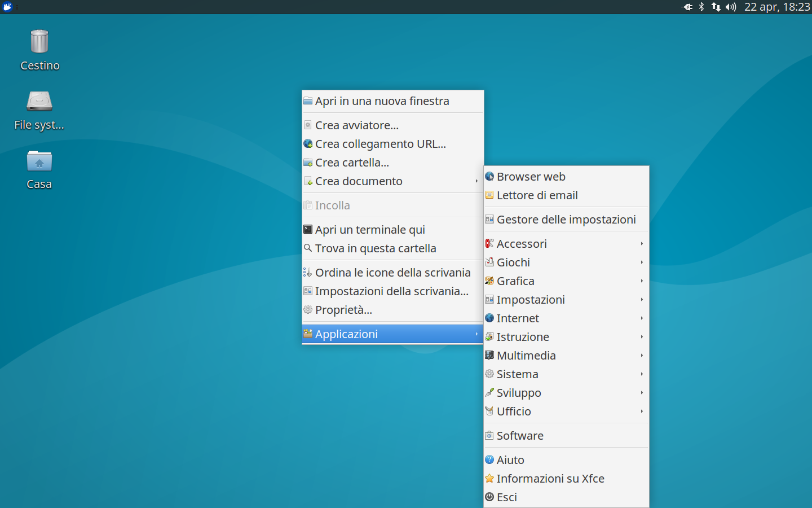Click the network plug icon in the tray
Viewport: 812px width, 508px height.
tap(687, 7)
